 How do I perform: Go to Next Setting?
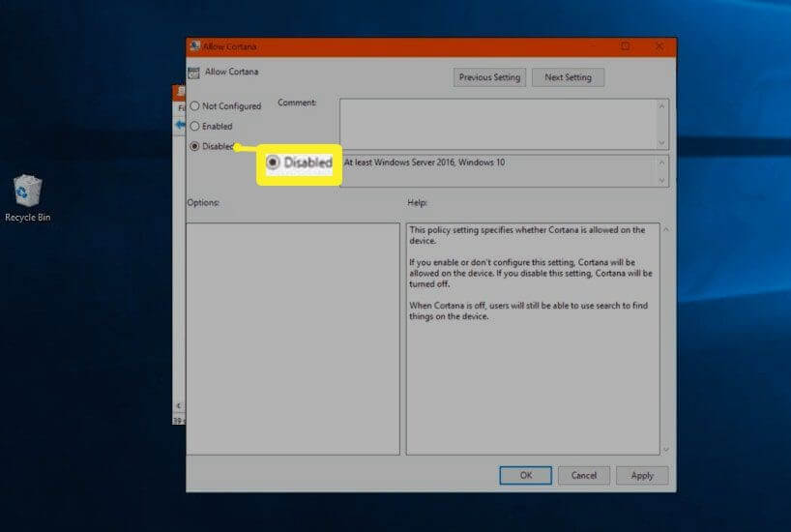(568, 77)
